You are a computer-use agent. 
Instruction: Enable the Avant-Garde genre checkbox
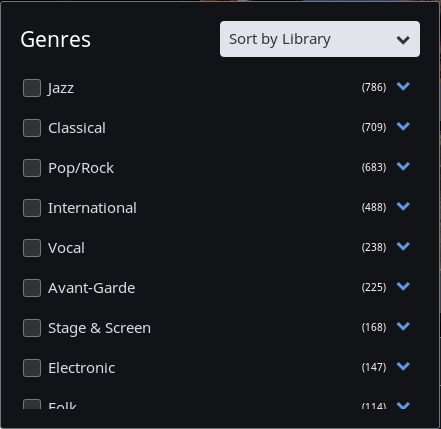(x=32, y=288)
